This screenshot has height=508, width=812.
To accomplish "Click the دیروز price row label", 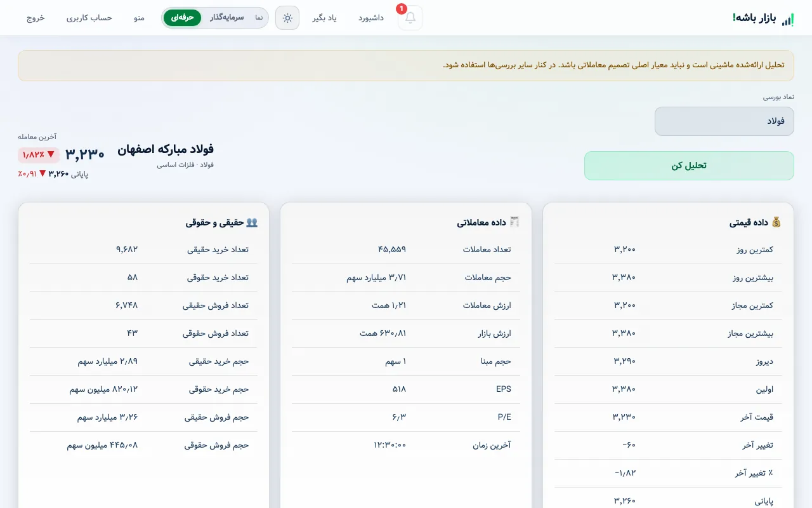I will click(x=764, y=361).
